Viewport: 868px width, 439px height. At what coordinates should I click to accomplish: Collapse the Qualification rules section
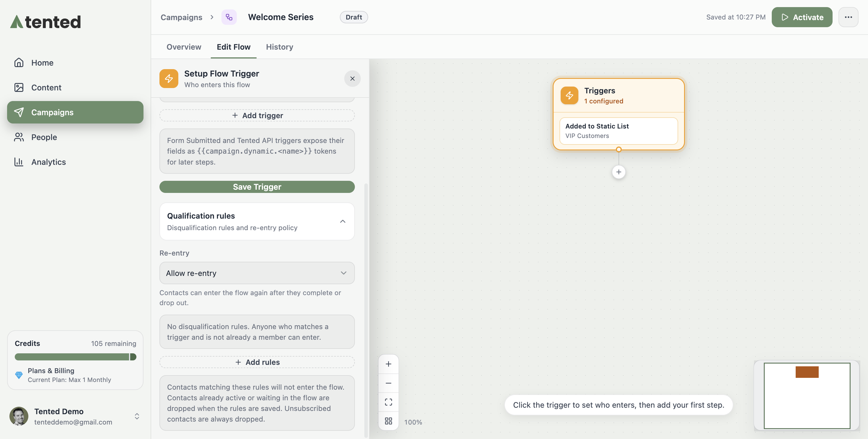pos(342,222)
